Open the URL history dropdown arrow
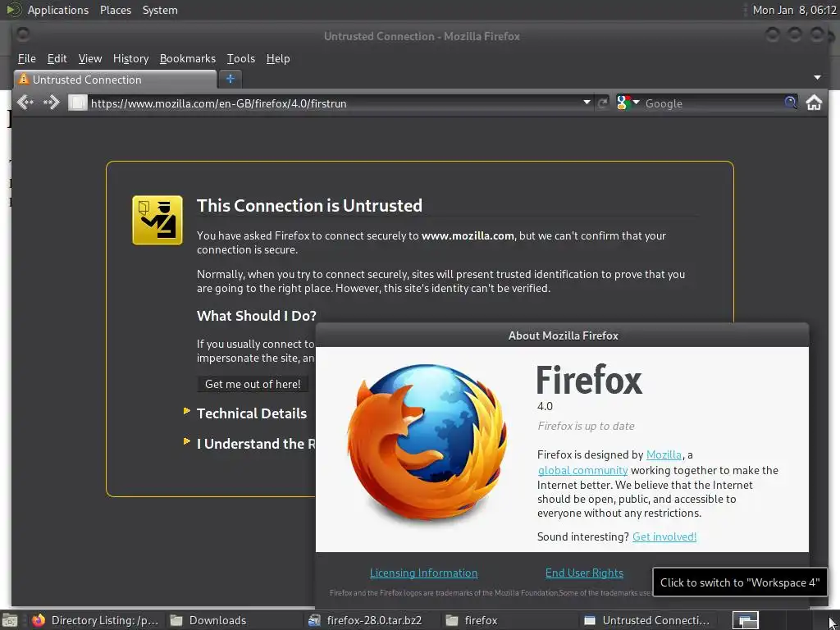Image resolution: width=840 pixels, height=630 pixels. (x=587, y=103)
